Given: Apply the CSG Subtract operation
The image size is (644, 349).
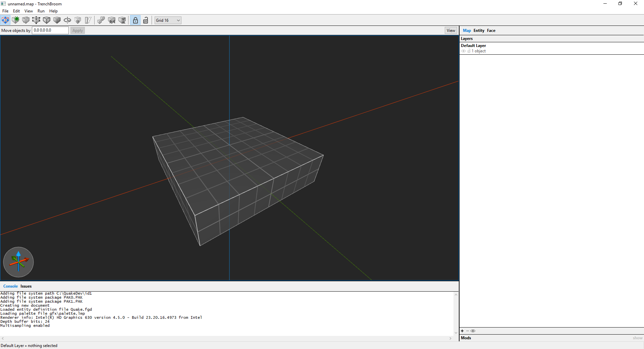Looking at the screenshot, I should coord(112,20).
